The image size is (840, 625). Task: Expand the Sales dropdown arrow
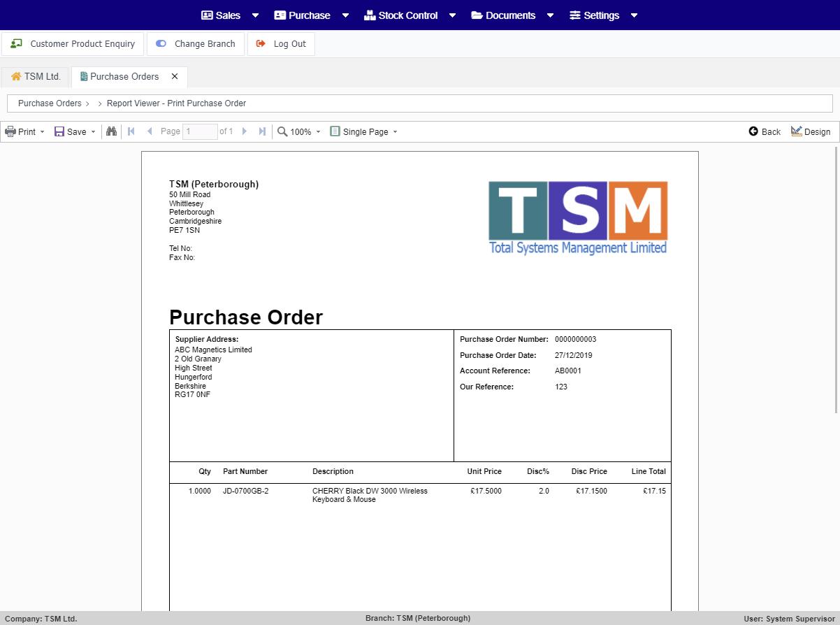(255, 15)
